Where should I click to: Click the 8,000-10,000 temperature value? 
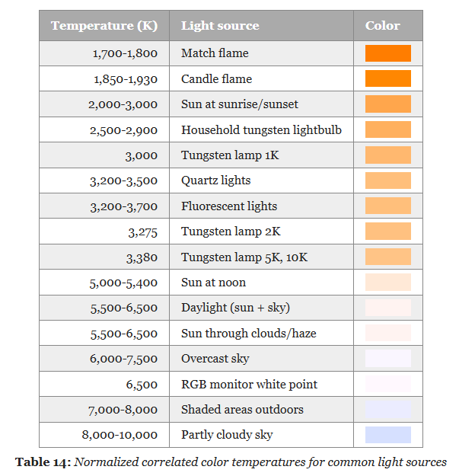coord(123,436)
